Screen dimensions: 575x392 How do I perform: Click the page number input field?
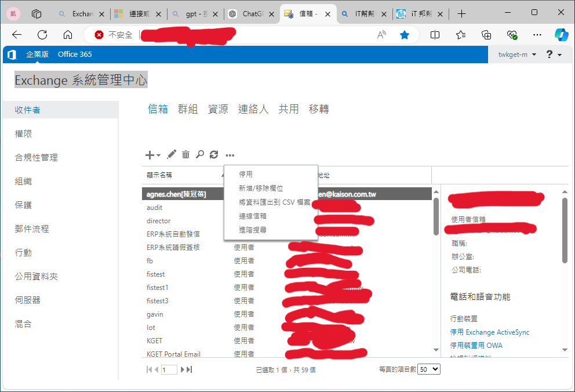169,369
